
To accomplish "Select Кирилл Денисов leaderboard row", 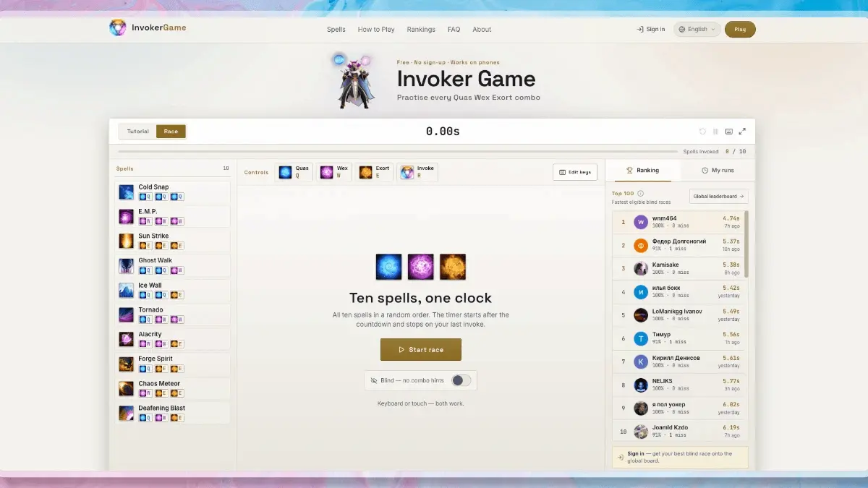I will [678, 361].
